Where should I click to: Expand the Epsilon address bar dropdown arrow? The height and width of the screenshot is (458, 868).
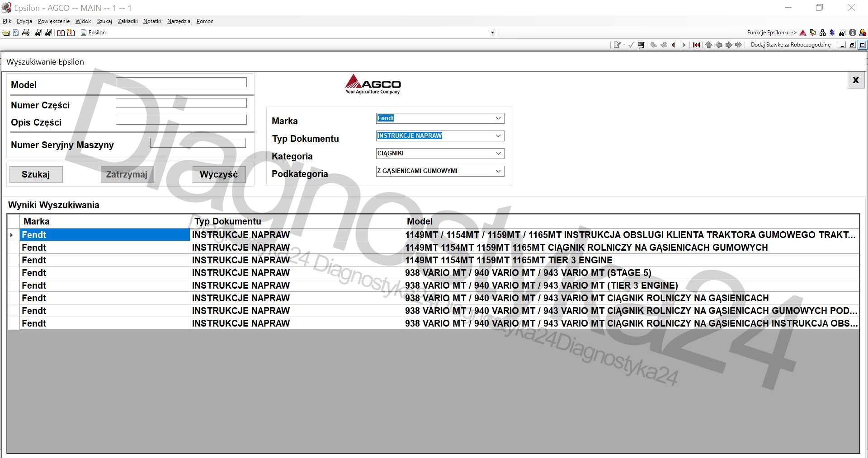[492, 33]
